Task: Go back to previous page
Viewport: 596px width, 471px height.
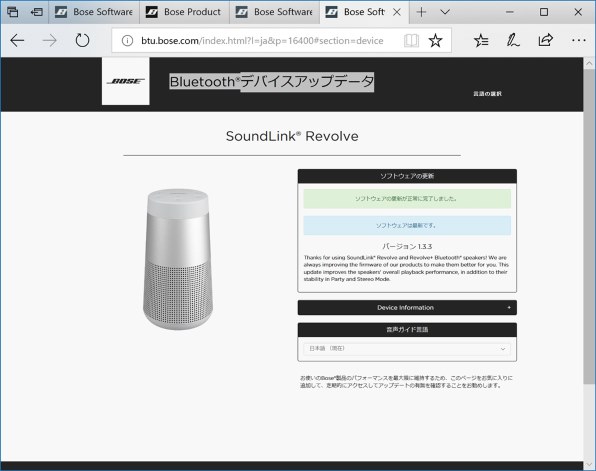Action: pyautogui.click(x=17, y=40)
